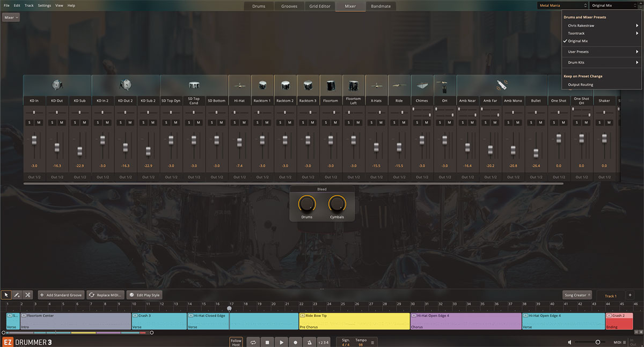644x347 pixels.
Task: Toggle the metronome
Action: pos(310,342)
